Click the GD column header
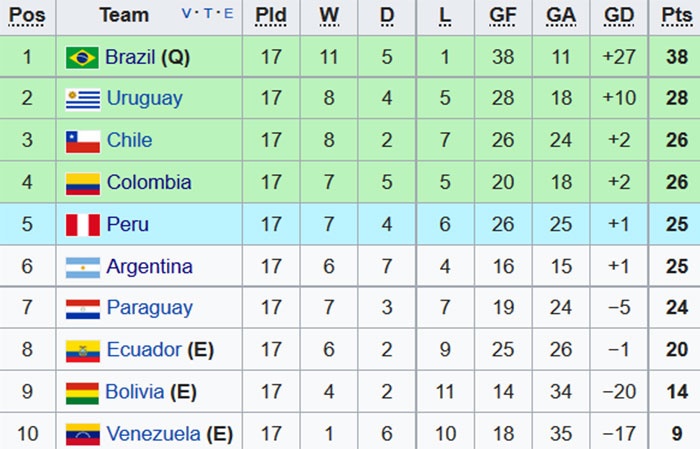 pos(619,15)
